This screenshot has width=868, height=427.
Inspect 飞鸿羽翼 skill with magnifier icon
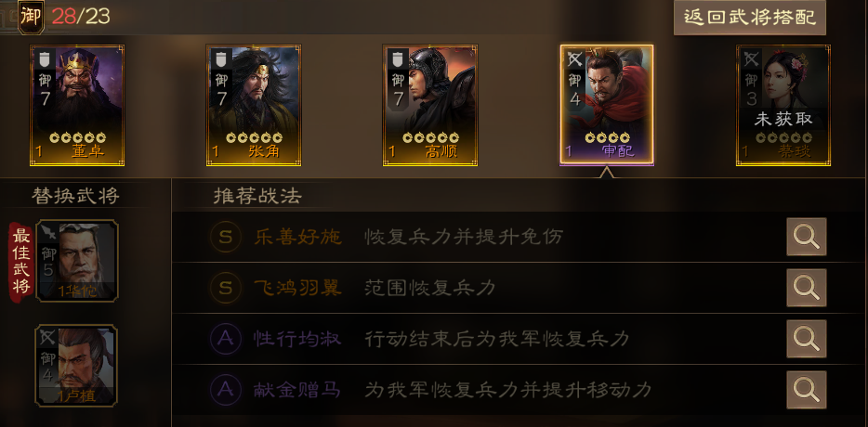pyautogui.click(x=806, y=288)
